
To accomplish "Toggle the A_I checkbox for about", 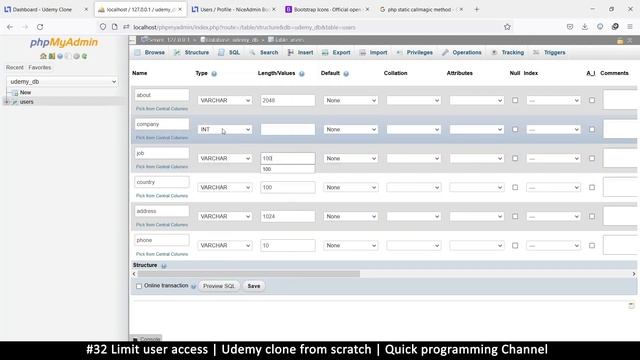I will pyautogui.click(x=592, y=100).
